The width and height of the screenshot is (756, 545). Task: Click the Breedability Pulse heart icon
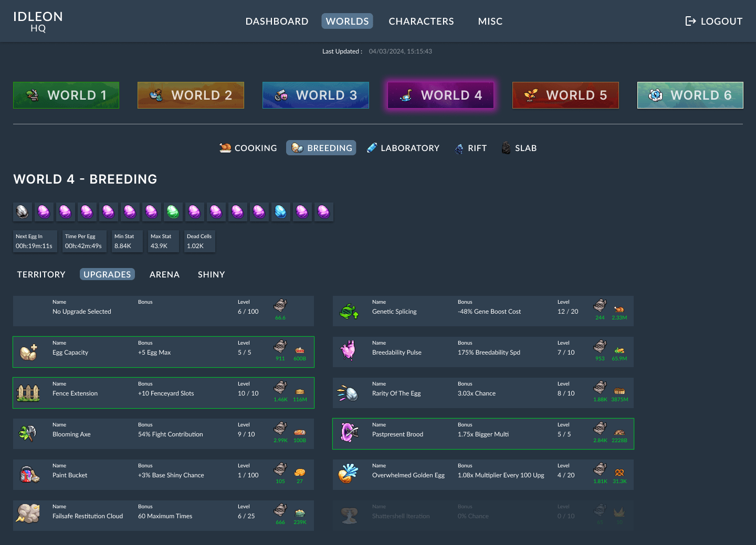click(x=348, y=350)
